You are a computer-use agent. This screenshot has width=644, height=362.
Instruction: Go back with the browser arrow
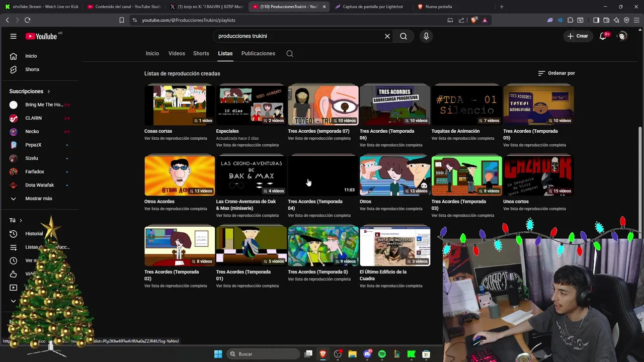click(7, 20)
